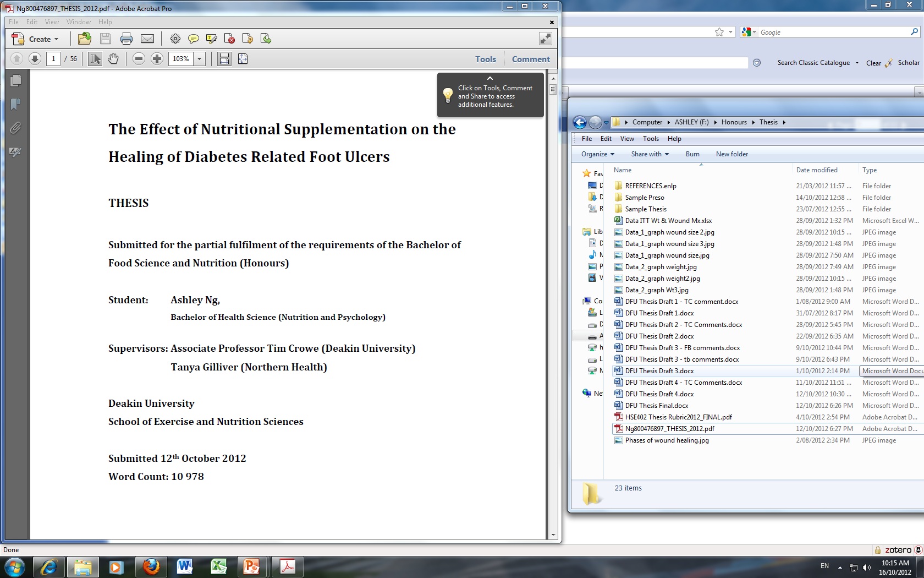The width and height of the screenshot is (924, 578).
Task: Open the Tools pane
Action: pyautogui.click(x=485, y=59)
